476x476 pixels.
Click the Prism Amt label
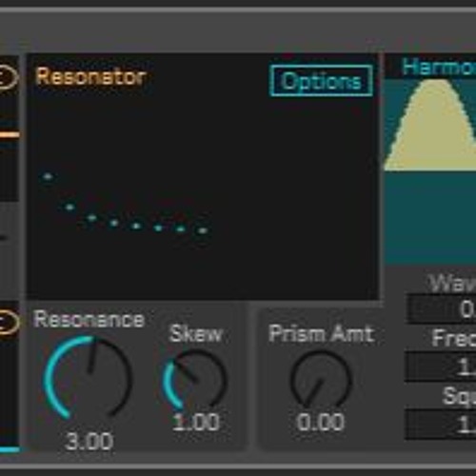321,333
